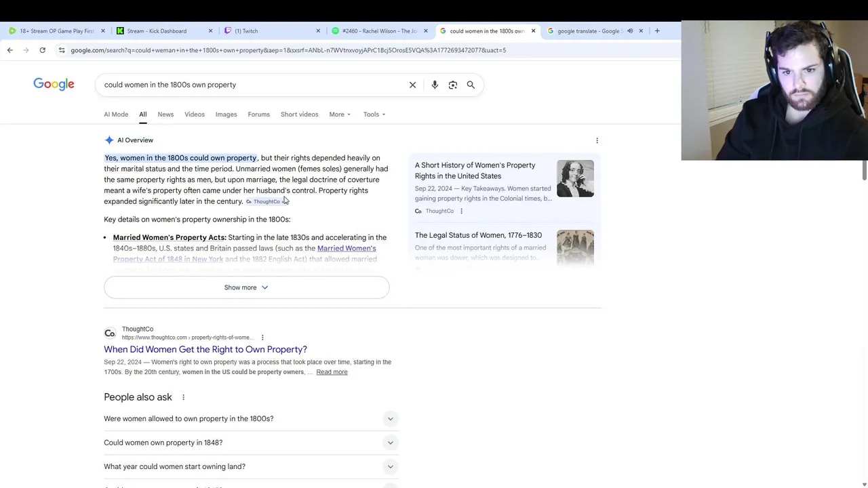
Task: Select the Images search filter
Action: [x=226, y=115]
